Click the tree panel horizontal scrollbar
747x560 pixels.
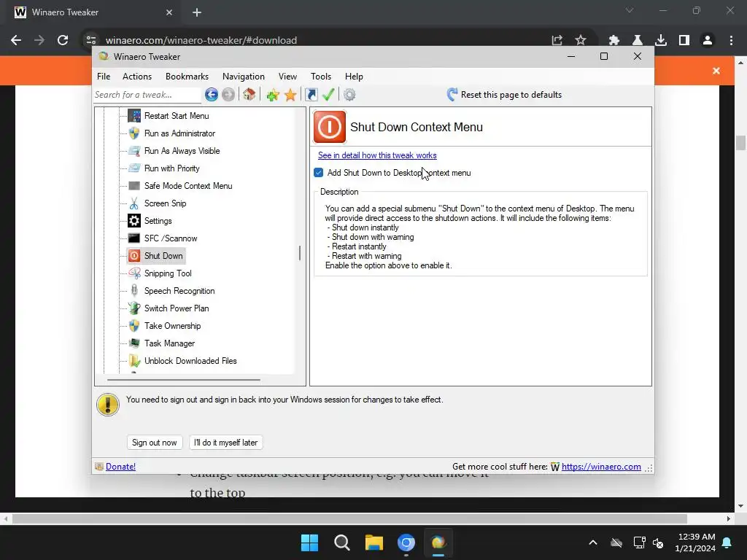(184, 380)
